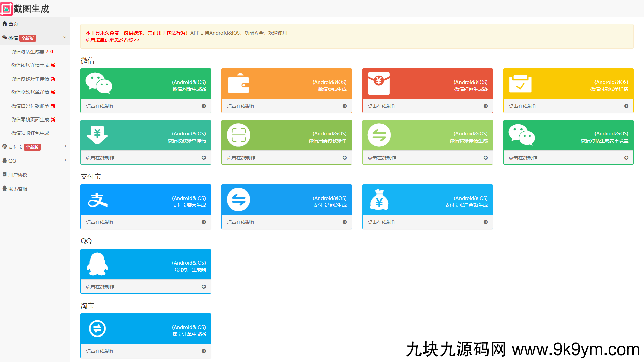Select the ¥ download icon for 微信收款账单详情
The image size is (644, 362).
point(98,135)
